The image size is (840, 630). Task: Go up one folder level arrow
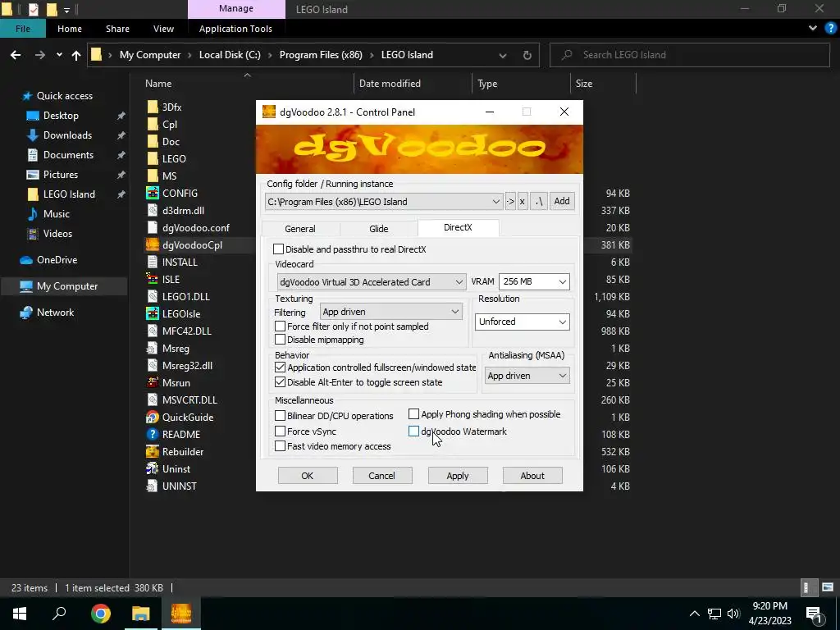click(x=76, y=55)
